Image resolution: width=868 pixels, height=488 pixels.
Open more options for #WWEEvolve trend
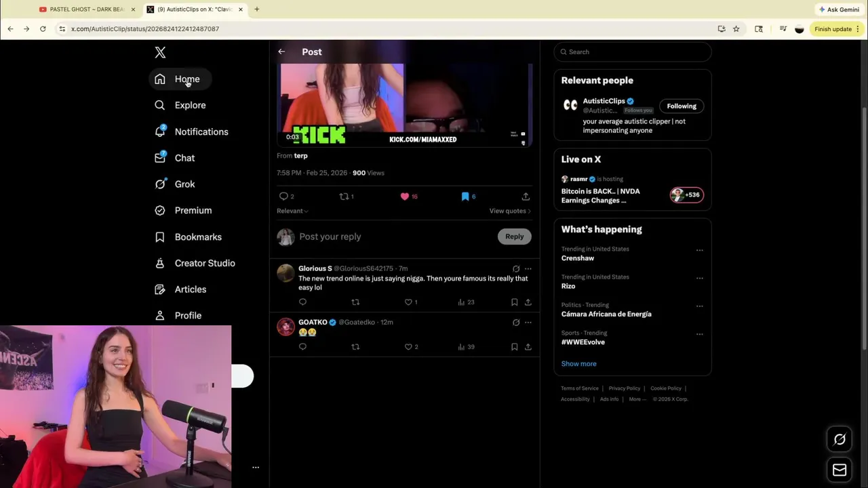[699, 334]
